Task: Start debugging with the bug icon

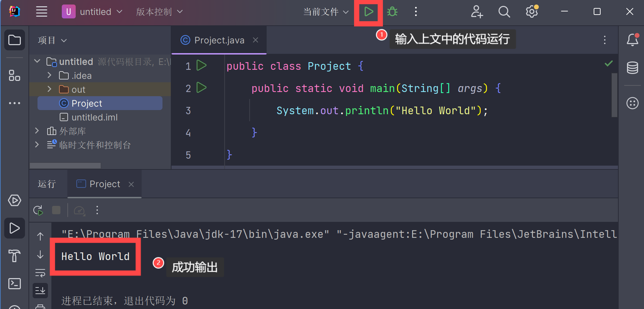Action: (392, 12)
